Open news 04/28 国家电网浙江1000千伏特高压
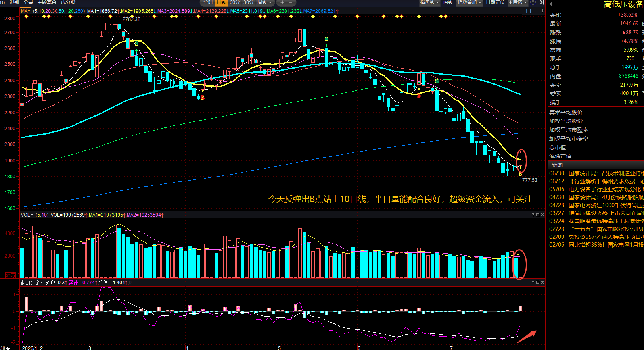 coord(596,205)
